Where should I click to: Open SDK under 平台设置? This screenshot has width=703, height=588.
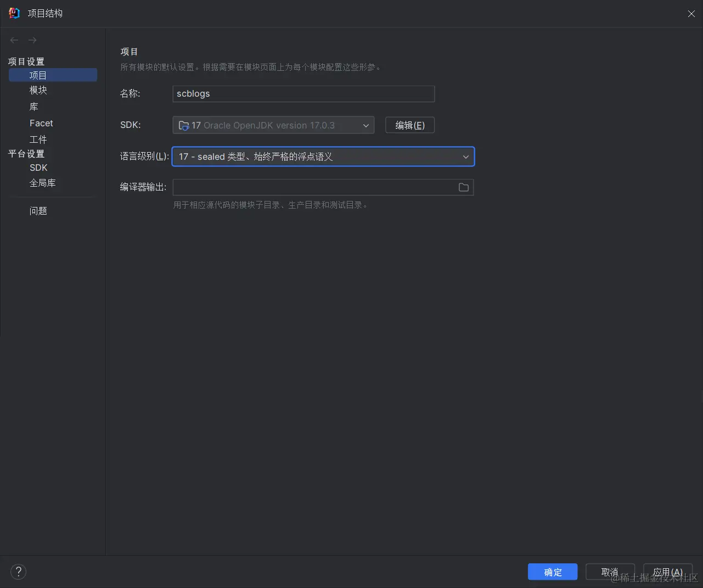pyautogui.click(x=38, y=167)
